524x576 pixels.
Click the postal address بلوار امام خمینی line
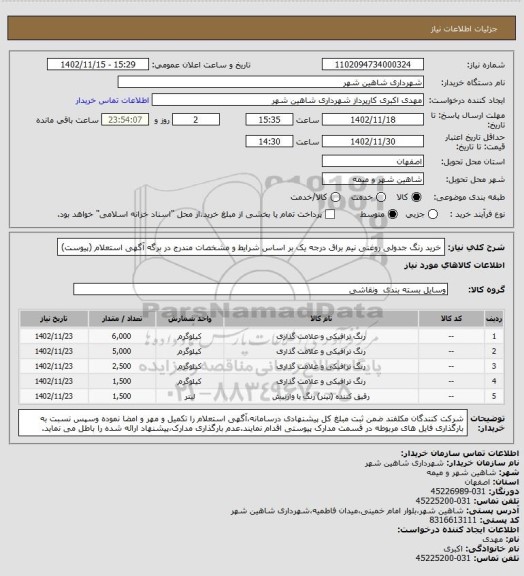pyautogui.click(x=348, y=511)
